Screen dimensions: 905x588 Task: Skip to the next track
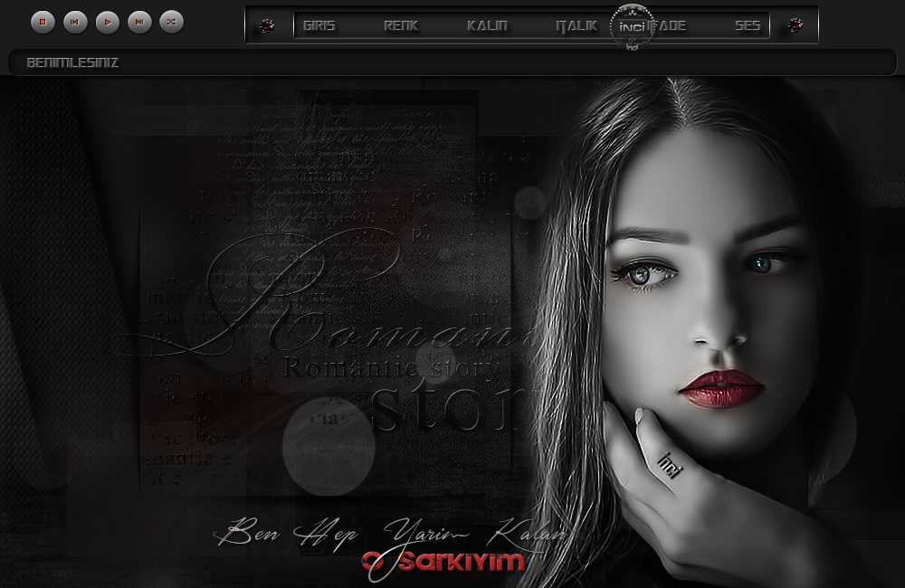click(139, 21)
